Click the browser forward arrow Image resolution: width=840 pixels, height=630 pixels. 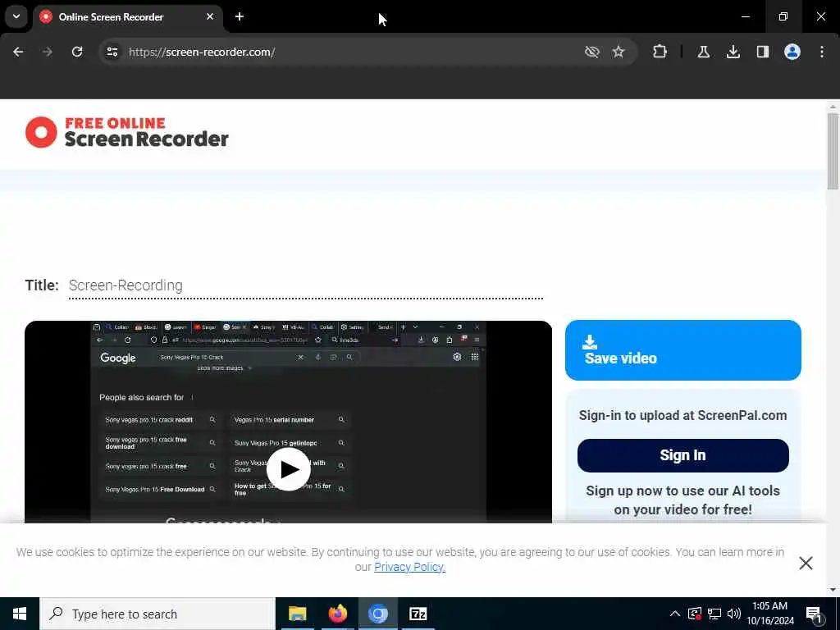click(x=48, y=52)
